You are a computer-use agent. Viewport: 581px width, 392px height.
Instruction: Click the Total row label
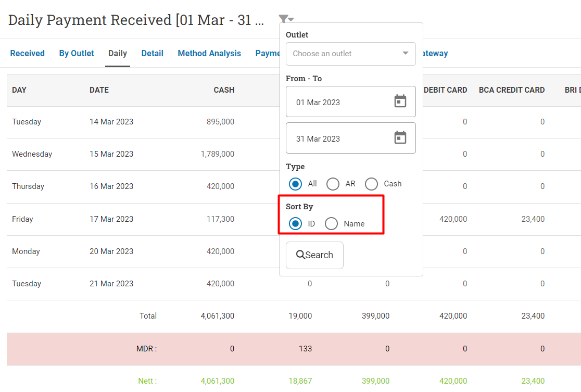point(148,316)
